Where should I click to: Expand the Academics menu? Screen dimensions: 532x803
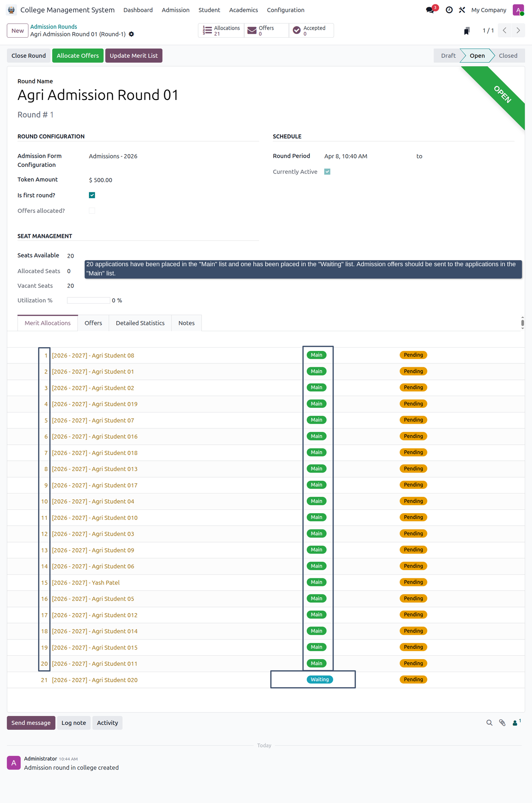tap(244, 10)
